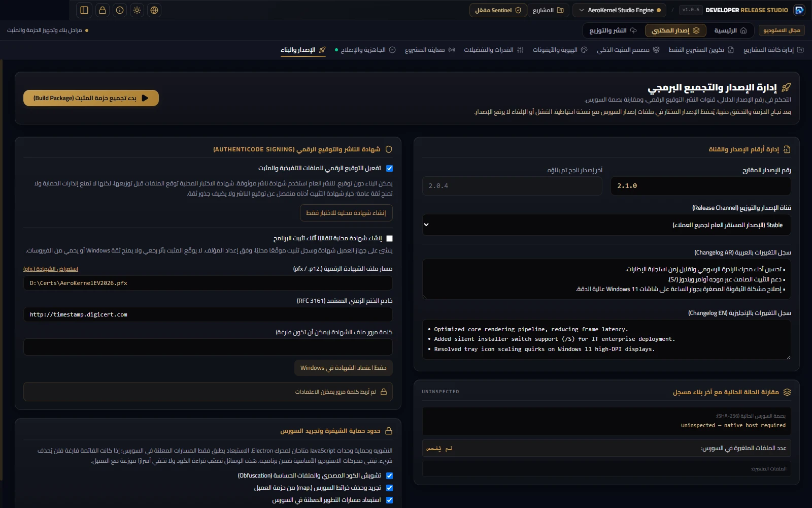Open the info circle icon
The width and height of the screenshot is (812, 508).
tap(120, 10)
